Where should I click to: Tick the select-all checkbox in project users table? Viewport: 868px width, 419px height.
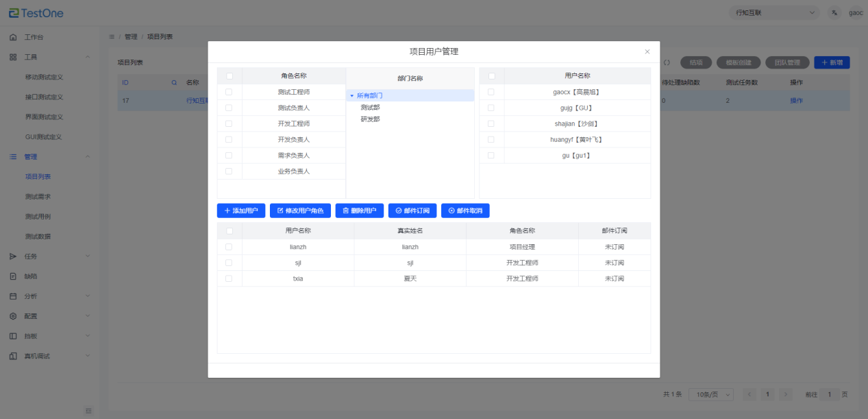point(230,231)
